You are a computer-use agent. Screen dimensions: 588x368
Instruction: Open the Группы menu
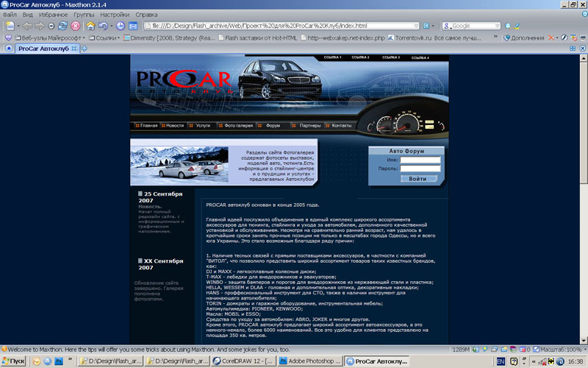pyautogui.click(x=84, y=15)
